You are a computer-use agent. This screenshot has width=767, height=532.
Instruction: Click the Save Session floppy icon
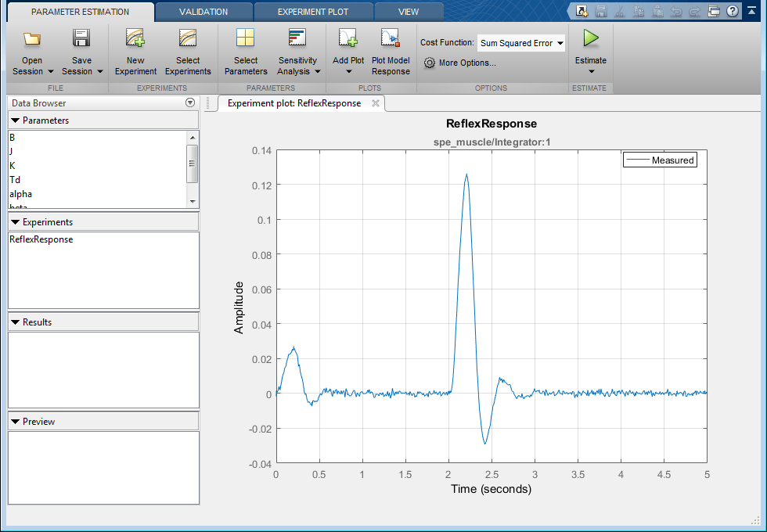[x=81, y=38]
